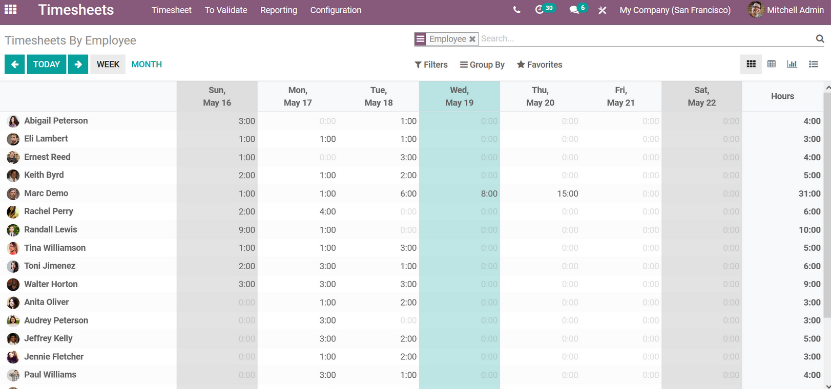The height and width of the screenshot is (389, 831).
Task: Click the TODAY button
Action: 47,64
